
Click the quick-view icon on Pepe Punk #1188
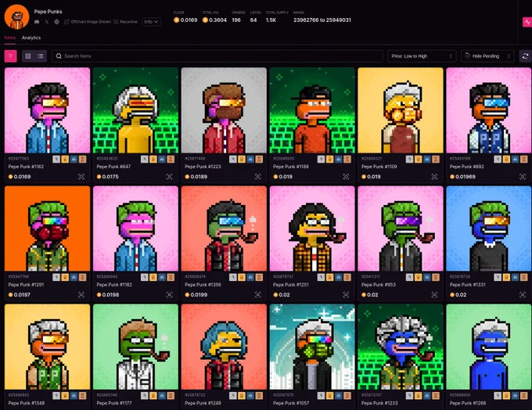point(346,177)
